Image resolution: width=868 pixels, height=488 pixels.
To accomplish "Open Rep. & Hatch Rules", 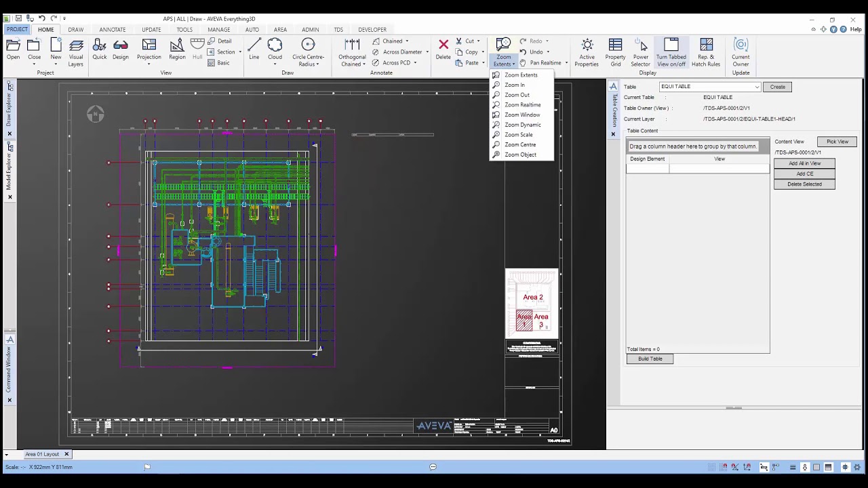I will click(706, 53).
